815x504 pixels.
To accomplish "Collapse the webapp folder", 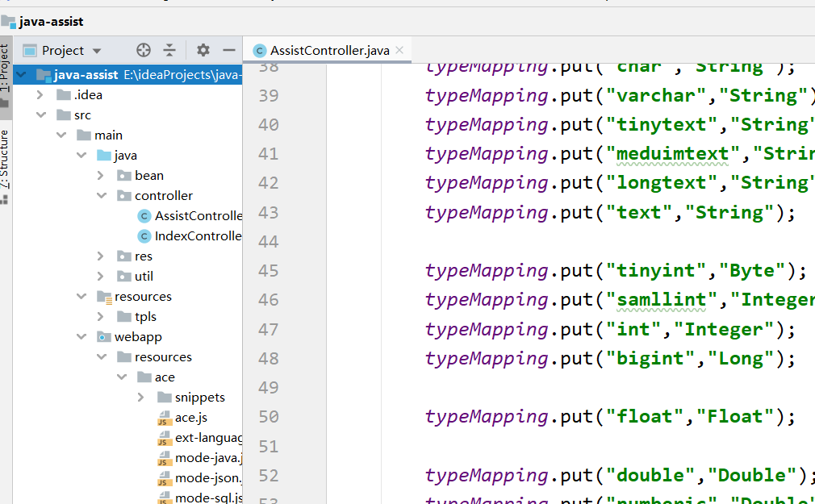I will point(81,337).
